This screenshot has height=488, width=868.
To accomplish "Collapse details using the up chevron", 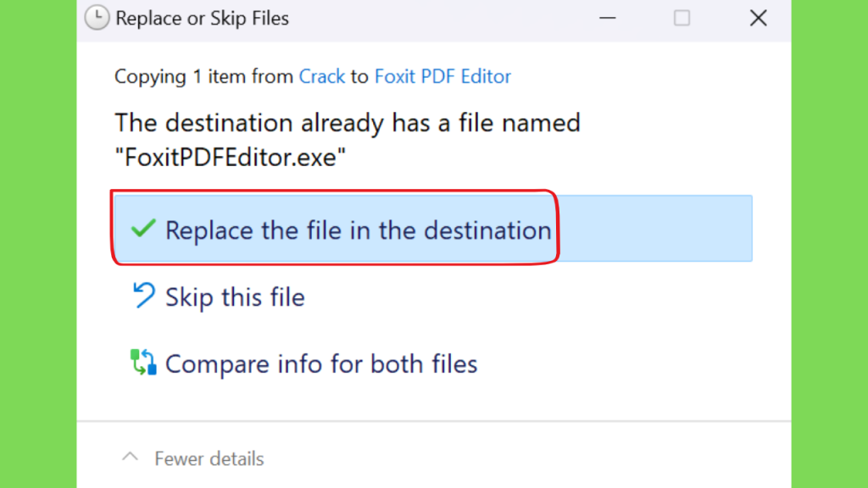I will pyautogui.click(x=130, y=457).
